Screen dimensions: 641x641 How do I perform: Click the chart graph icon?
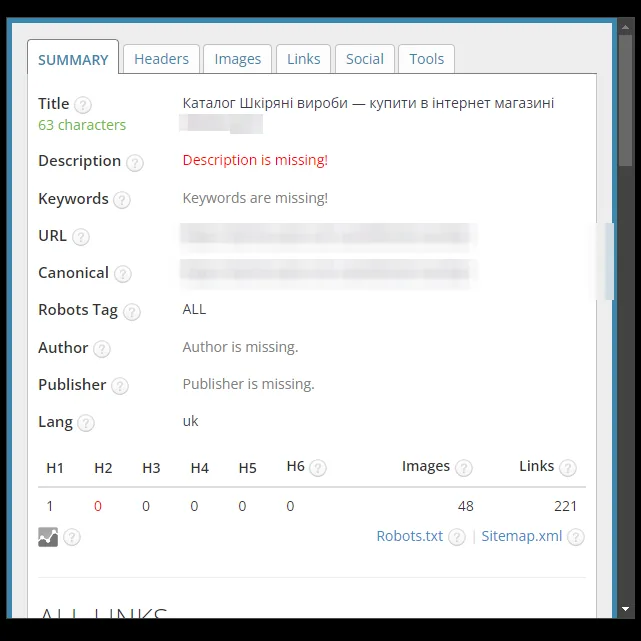tap(48, 537)
